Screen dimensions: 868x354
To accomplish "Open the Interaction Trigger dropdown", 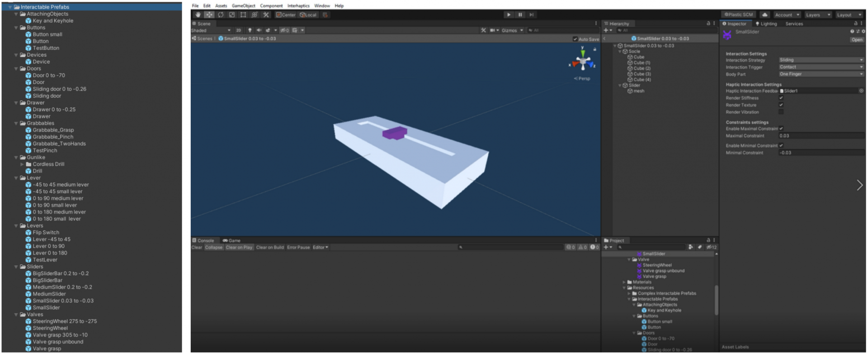I will click(x=821, y=67).
